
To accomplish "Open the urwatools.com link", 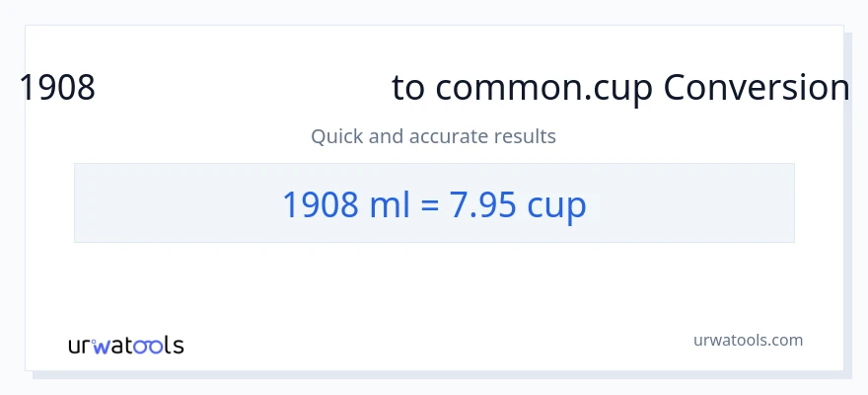I will 748,340.
